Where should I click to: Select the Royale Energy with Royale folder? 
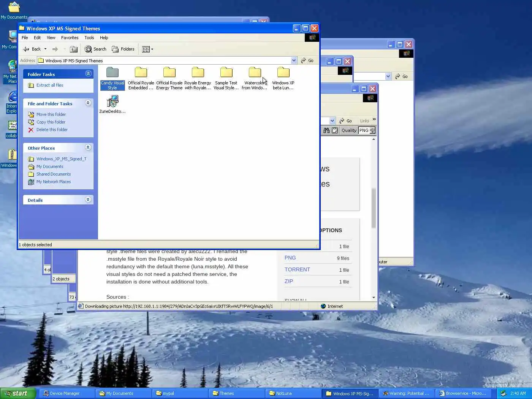198,79
